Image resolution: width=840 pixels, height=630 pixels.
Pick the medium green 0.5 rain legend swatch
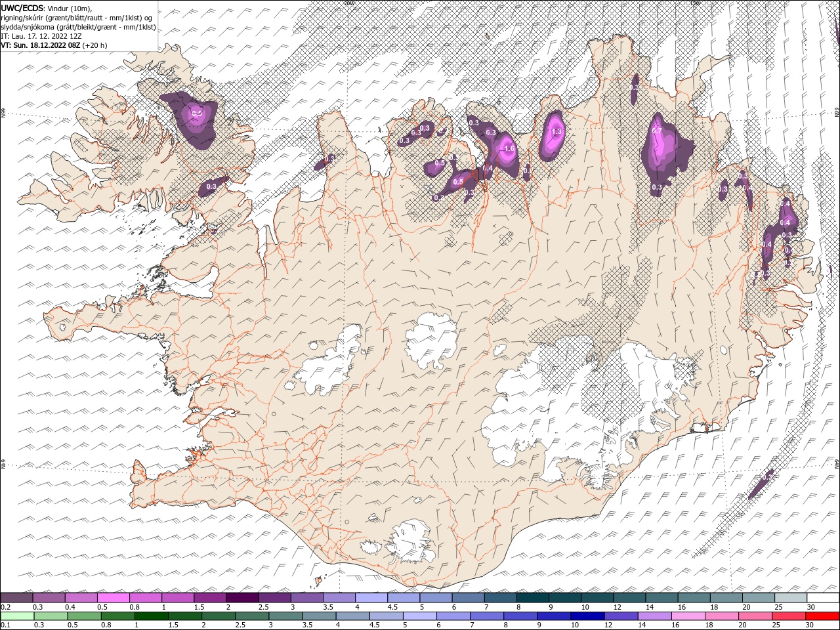(x=84, y=616)
